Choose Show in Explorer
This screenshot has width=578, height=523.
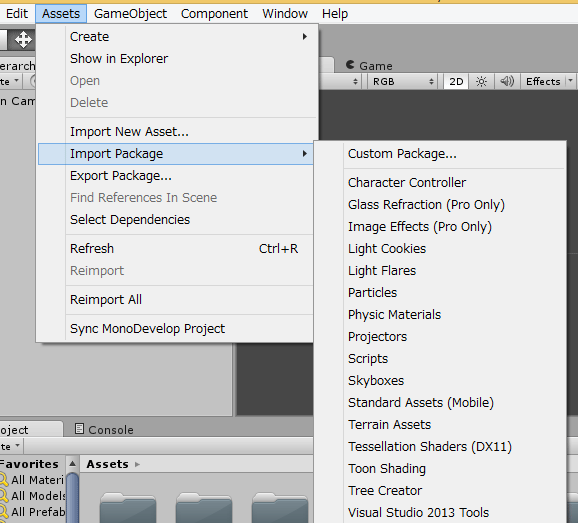[176, 59]
